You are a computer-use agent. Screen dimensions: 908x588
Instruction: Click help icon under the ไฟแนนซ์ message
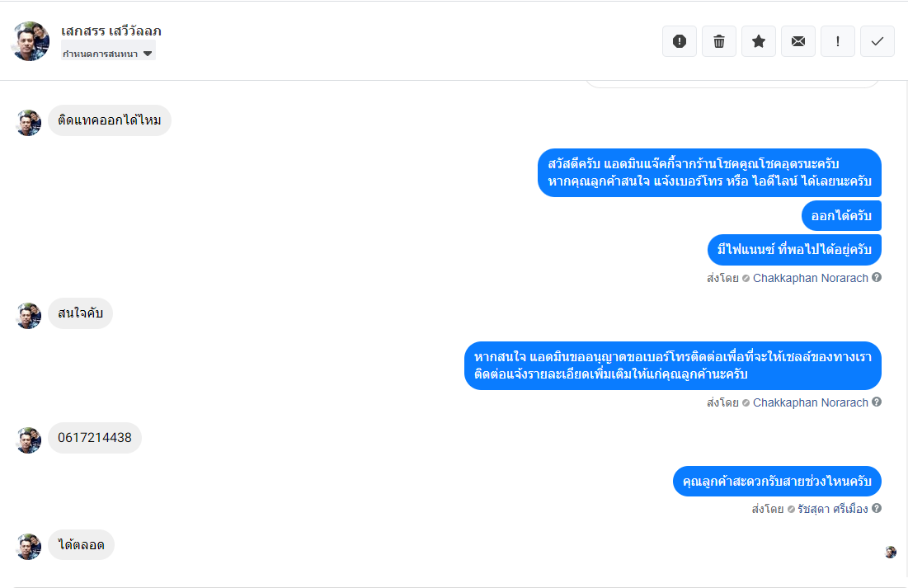[x=877, y=278]
